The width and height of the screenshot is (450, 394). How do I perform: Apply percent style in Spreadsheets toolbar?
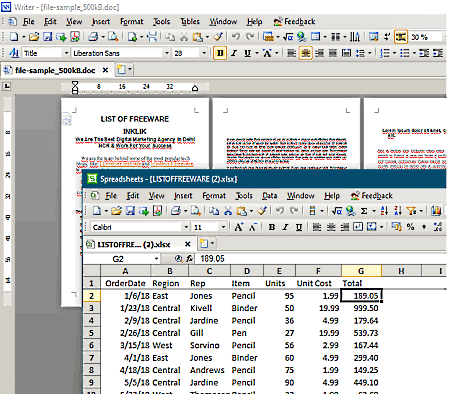pos(410,227)
